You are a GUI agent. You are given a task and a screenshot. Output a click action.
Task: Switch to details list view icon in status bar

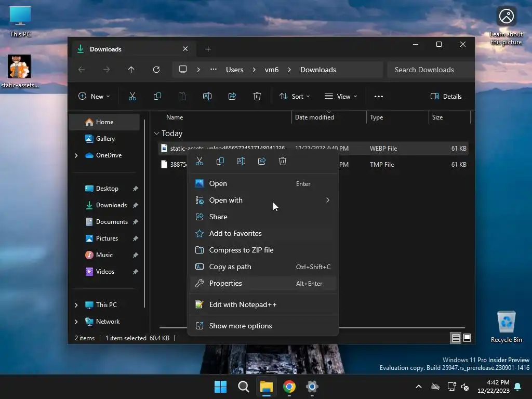(x=456, y=338)
